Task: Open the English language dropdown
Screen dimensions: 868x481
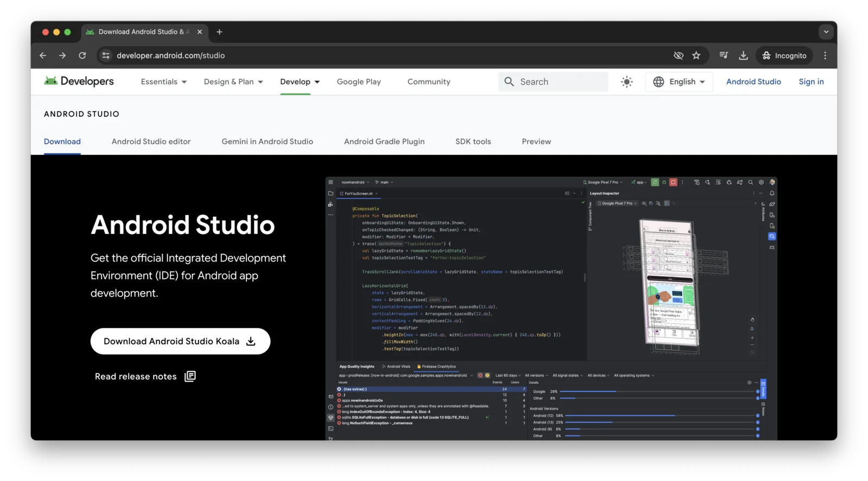Action: pos(679,81)
